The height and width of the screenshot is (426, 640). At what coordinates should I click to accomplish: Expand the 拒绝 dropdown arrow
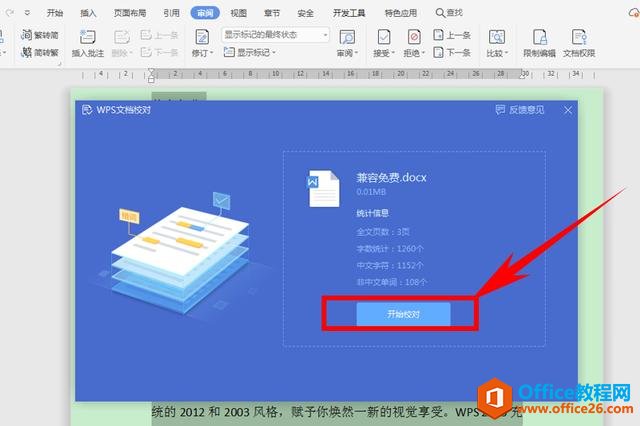423,53
